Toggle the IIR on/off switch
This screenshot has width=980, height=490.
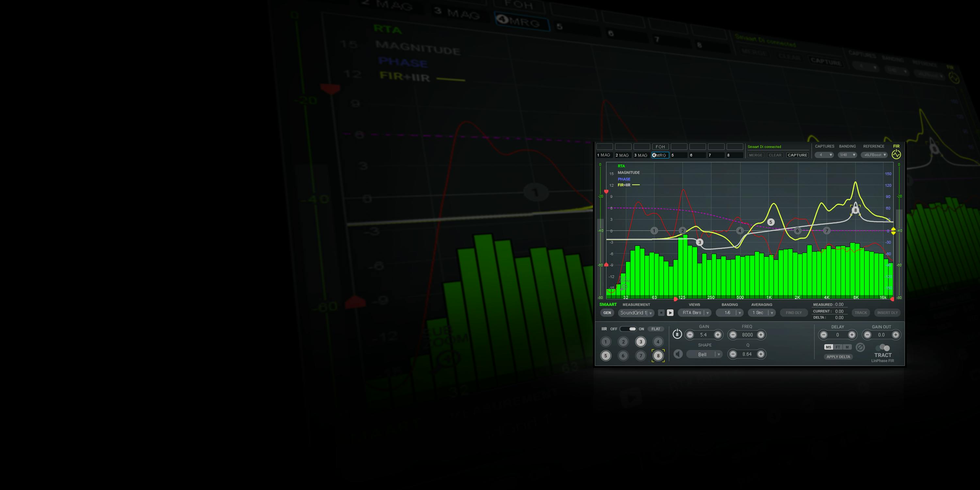(x=628, y=329)
